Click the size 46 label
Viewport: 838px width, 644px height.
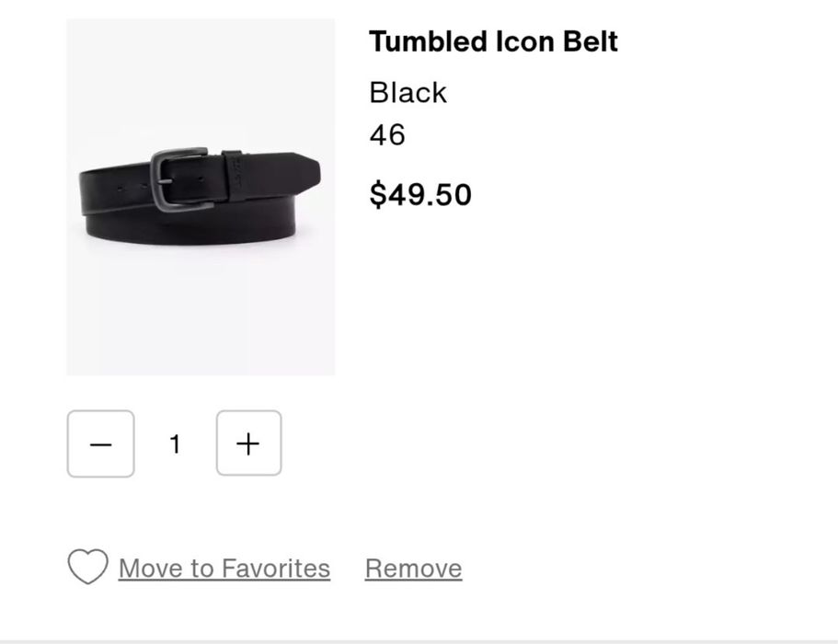(387, 135)
